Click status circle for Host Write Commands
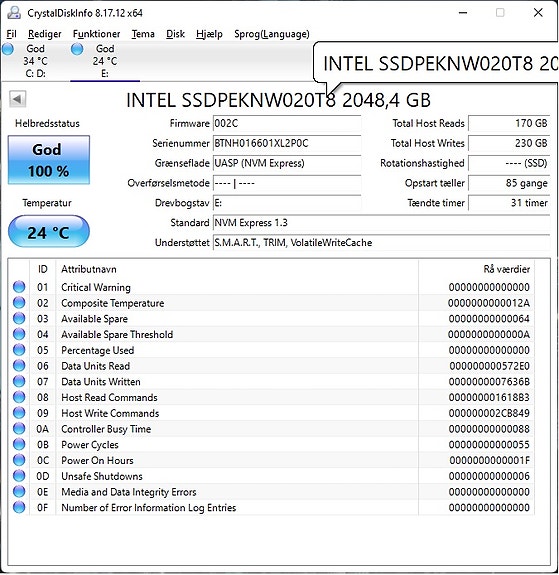The image size is (559, 575). click(19, 413)
